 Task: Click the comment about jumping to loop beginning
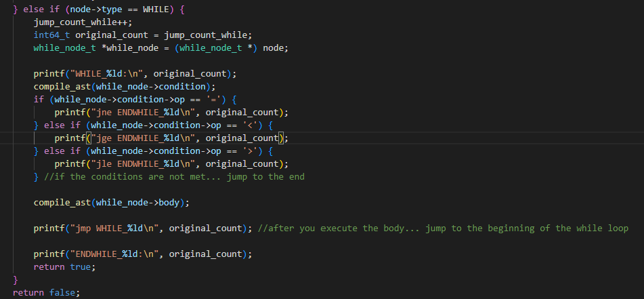click(443, 228)
